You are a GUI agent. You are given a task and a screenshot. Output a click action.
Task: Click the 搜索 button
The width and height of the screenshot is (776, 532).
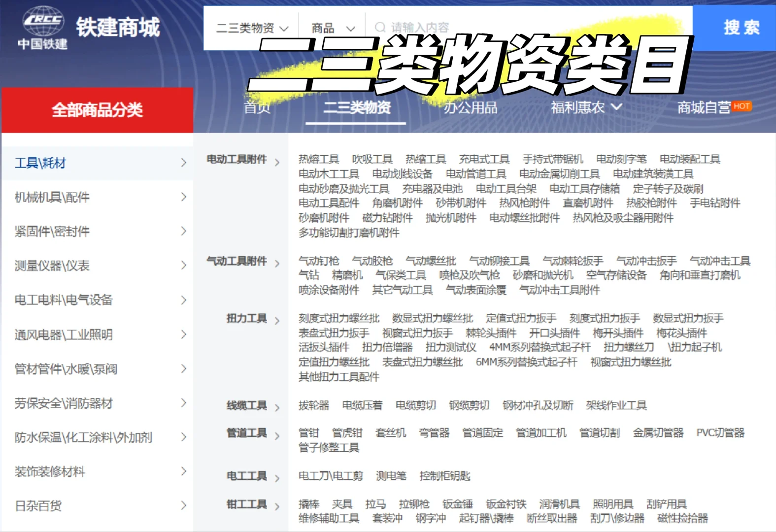coord(734,28)
